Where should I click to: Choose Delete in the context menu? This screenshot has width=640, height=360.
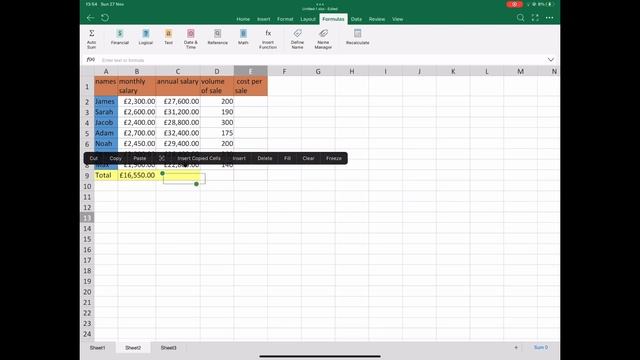(x=265, y=158)
